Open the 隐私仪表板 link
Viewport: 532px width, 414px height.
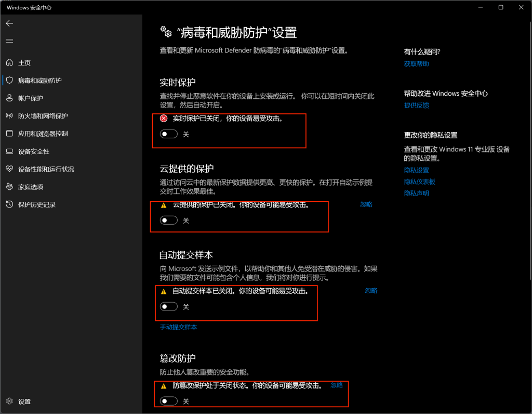pyautogui.click(x=419, y=182)
